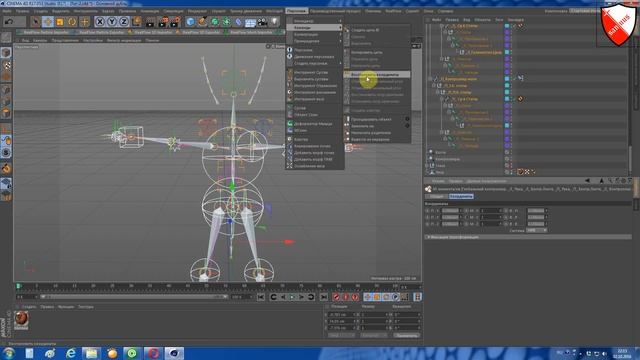Open the left dropdown below position fields

(x=341, y=335)
